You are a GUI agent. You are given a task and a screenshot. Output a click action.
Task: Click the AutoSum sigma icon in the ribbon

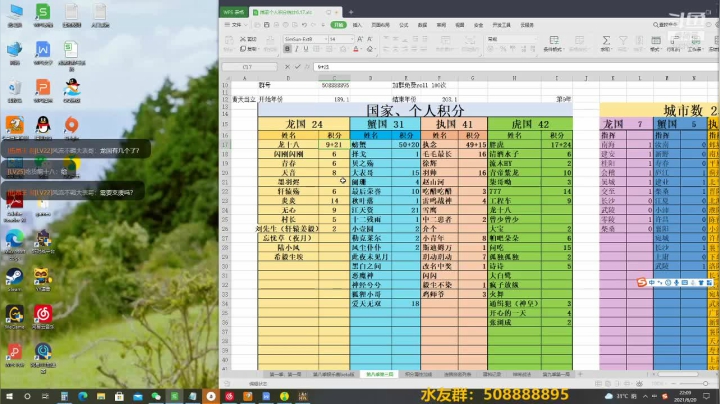pyautogui.click(x=606, y=40)
